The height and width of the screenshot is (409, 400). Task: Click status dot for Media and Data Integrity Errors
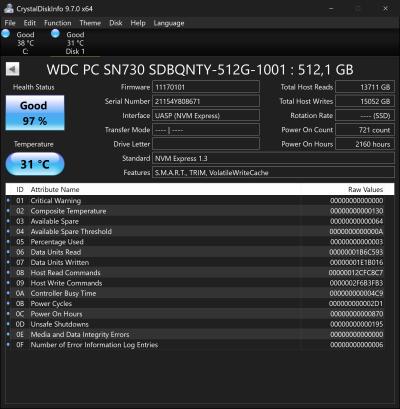click(x=8, y=334)
